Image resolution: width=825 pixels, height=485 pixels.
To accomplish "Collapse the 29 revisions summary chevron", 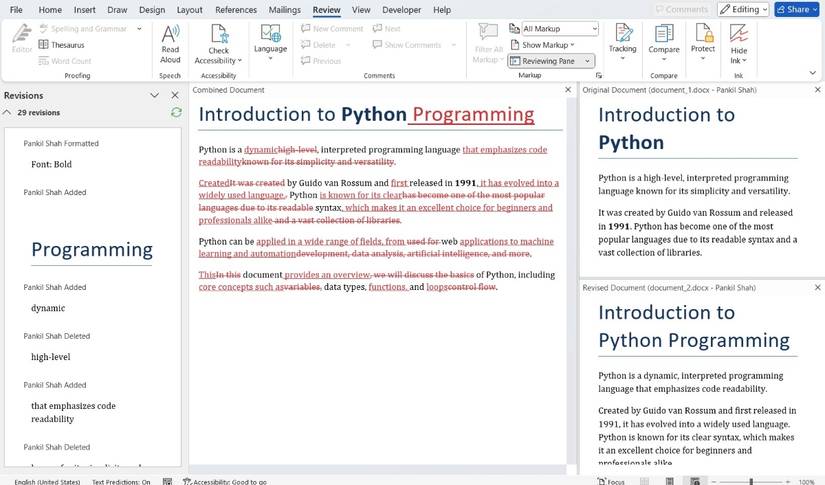I will (x=10, y=113).
